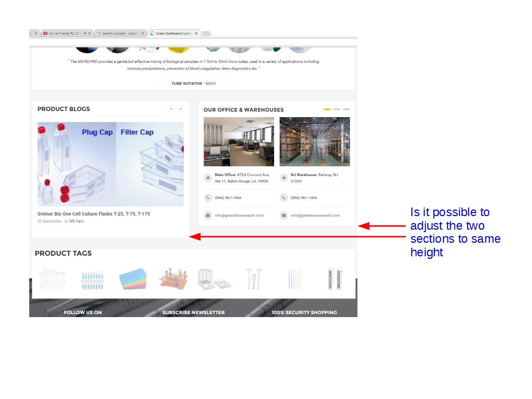Click the rainbow tube rack product tag

click(x=133, y=279)
